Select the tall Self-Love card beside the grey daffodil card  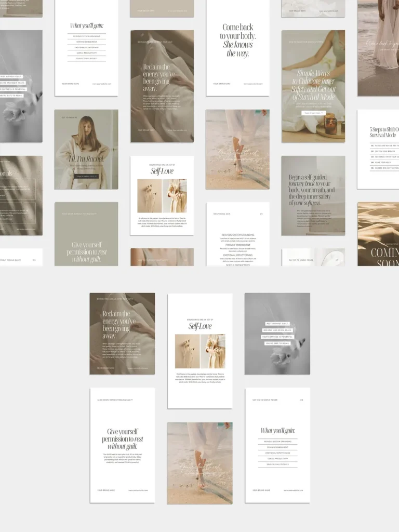coord(200,351)
